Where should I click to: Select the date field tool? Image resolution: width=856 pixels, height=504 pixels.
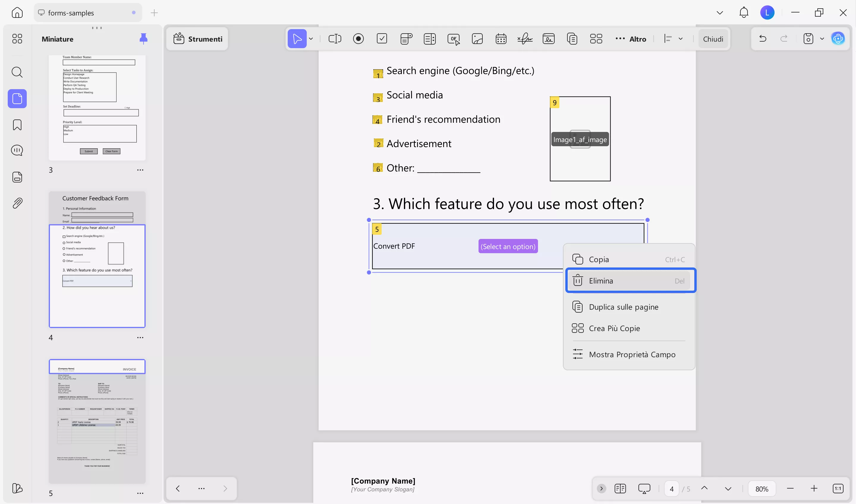point(501,39)
